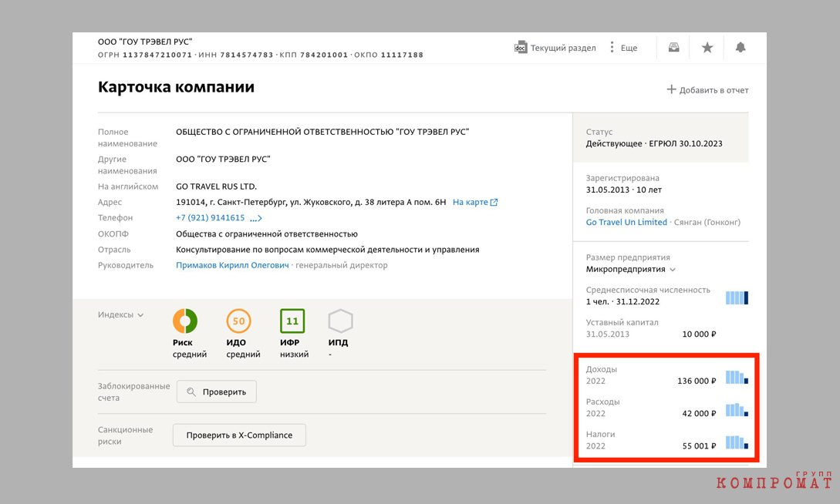Screen dimensions: 840x504
Task: Click the registration date '31.05.2013 · 10 лет'
Action: [x=623, y=190]
